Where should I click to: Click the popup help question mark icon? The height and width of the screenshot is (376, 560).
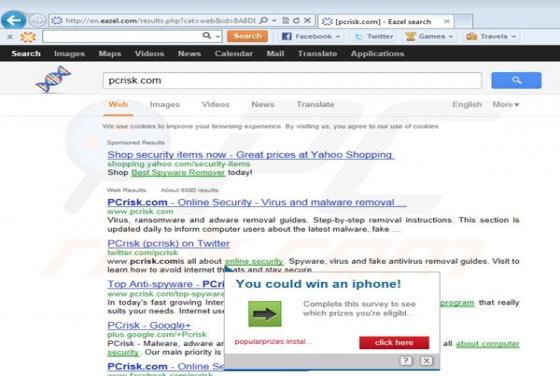coord(406,361)
